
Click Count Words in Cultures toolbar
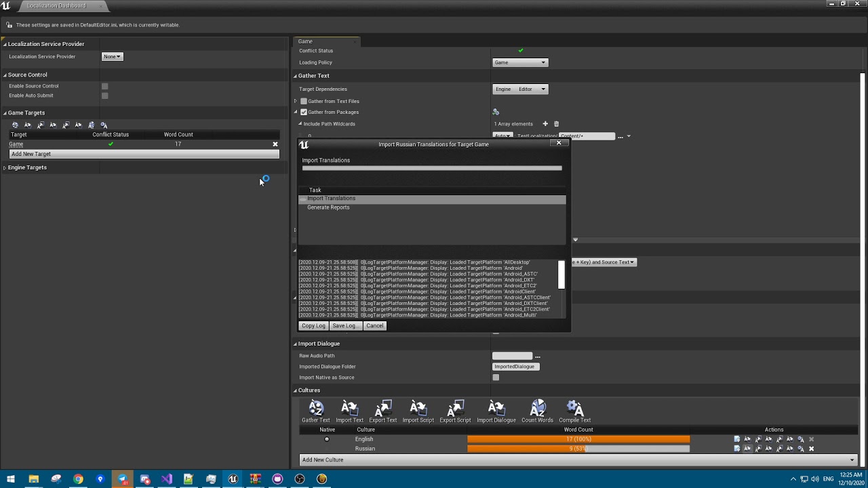[537, 411]
